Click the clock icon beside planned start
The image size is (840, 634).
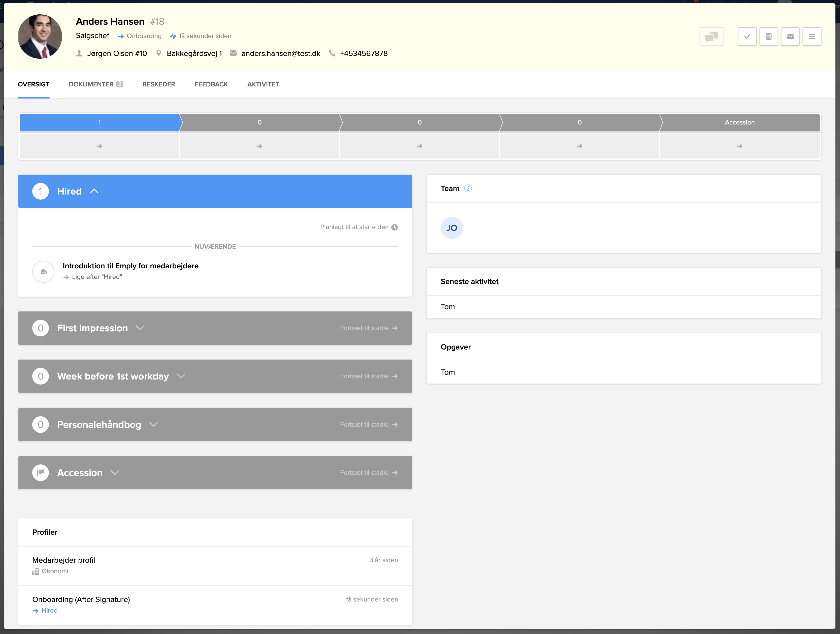click(395, 227)
